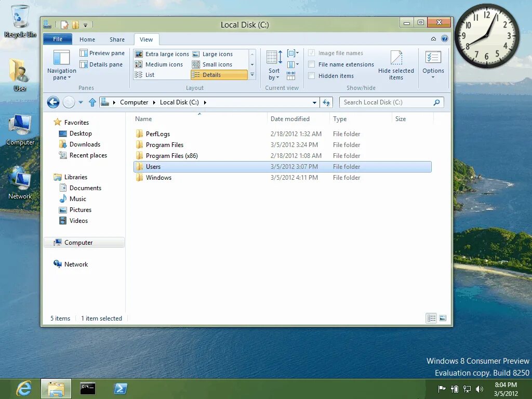Switch to the Share ribbon tab

click(x=117, y=39)
